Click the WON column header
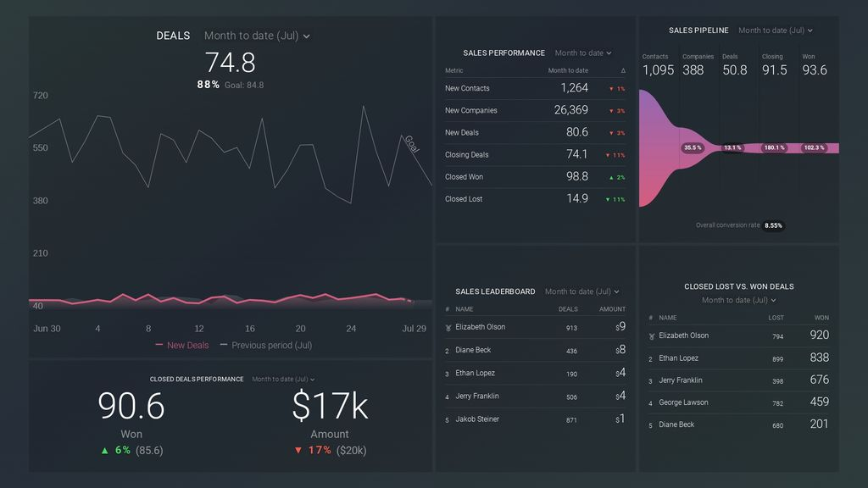Viewport: 868px width, 488px height. 821,319
